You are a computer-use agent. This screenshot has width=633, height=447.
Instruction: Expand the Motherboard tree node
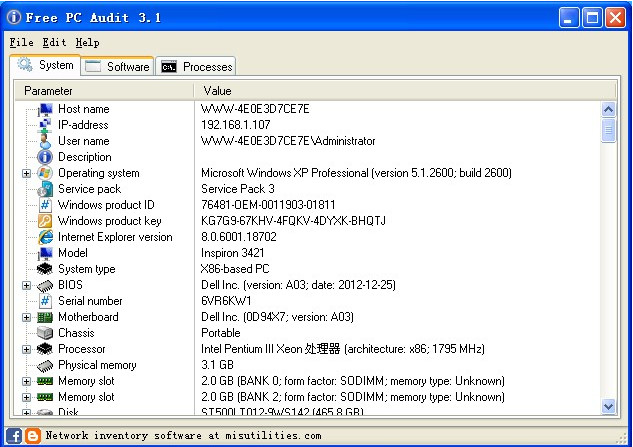click(x=26, y=317)
